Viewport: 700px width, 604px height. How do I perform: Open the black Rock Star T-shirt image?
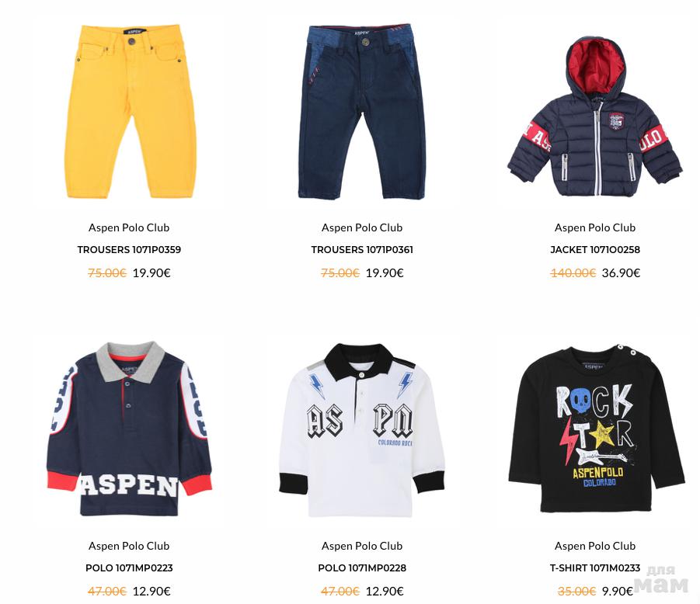point(597,429)
